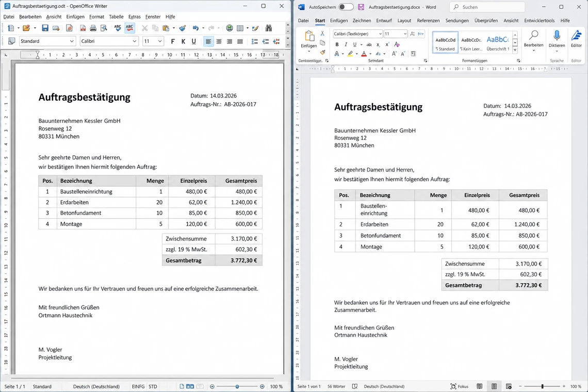Image resolution: width=588 pixels, height=392 pixels.
Task: Click Deutsch (Deutschland) language in Word status bar
Action: click(x=384, y=386)
